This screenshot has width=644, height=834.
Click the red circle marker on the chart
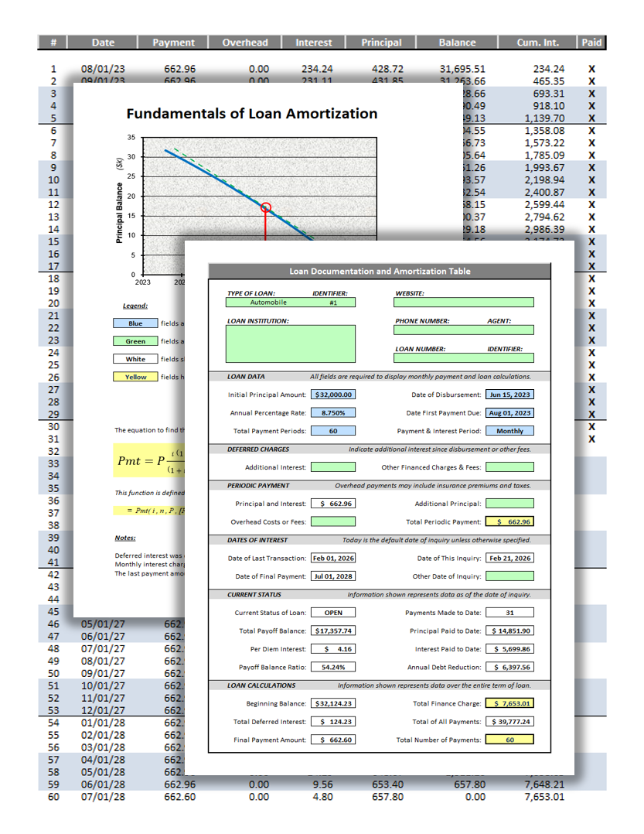click(266, 207)
